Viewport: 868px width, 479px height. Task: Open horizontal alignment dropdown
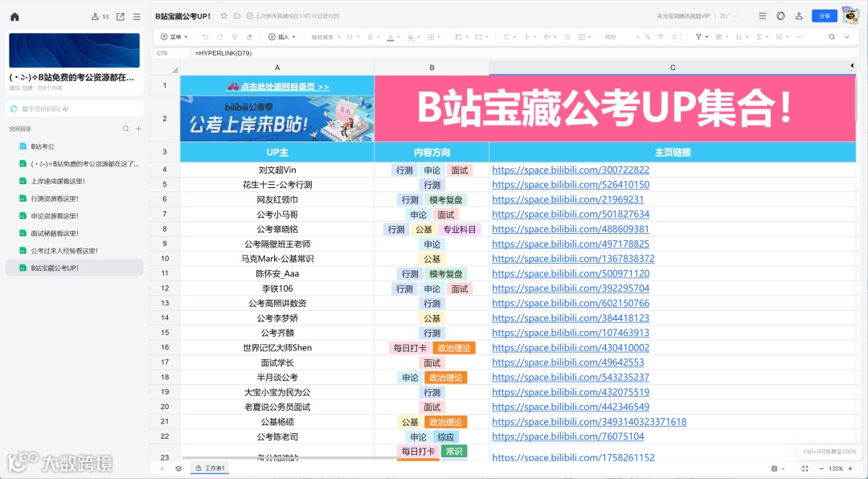coord(510,37)
